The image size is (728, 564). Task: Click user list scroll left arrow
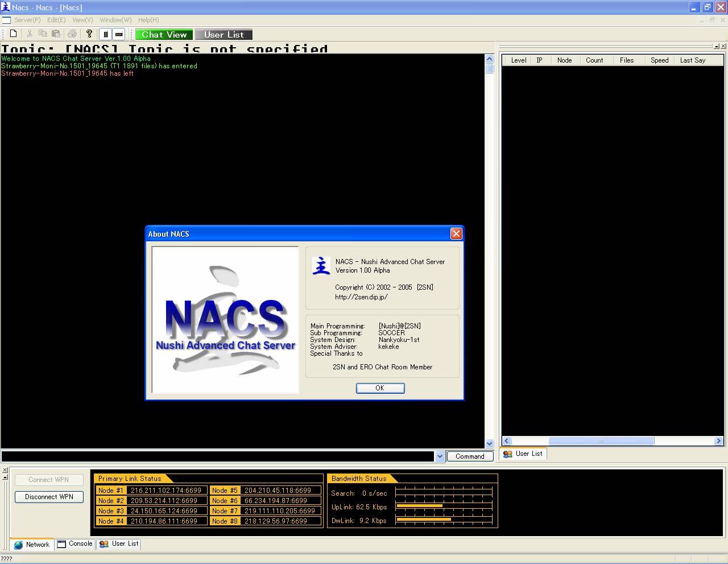(x=507, y=441)
